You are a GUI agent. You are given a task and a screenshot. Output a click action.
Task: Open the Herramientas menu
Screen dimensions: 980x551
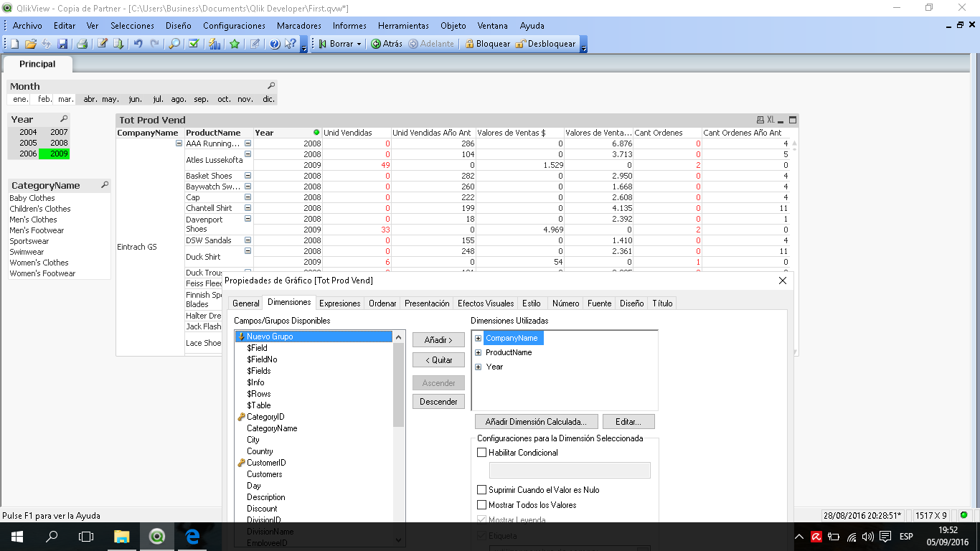[402, 25]
